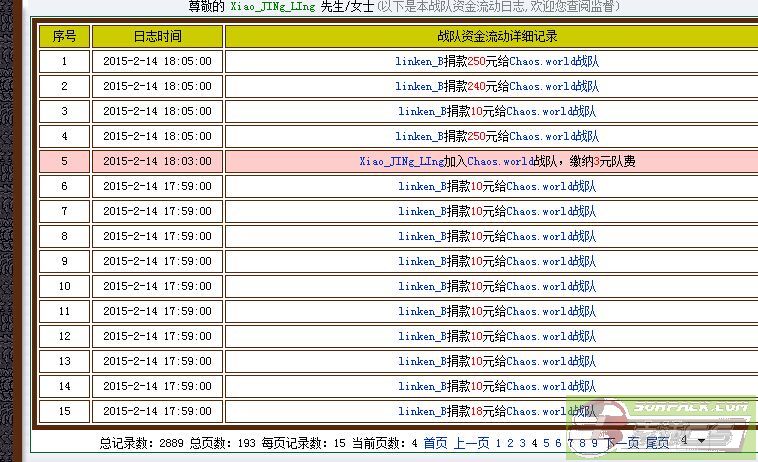Open page 1 in pagination

(x=498, y=442)
